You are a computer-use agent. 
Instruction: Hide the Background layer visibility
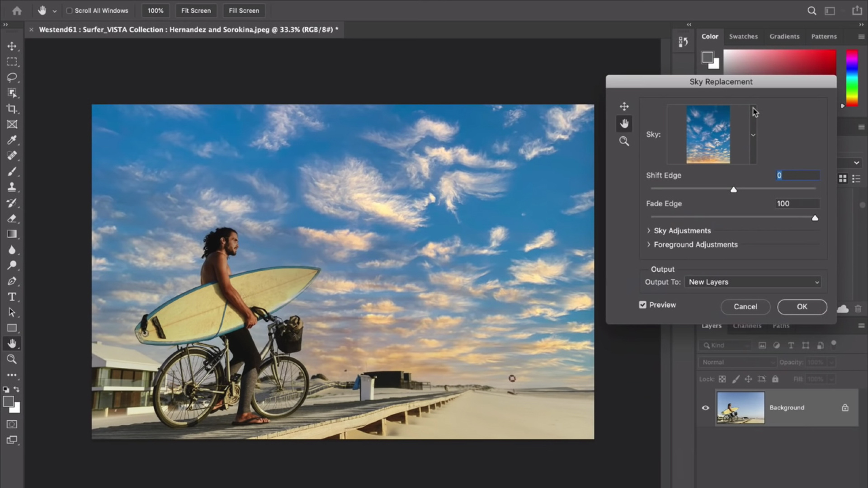(706, 408)
